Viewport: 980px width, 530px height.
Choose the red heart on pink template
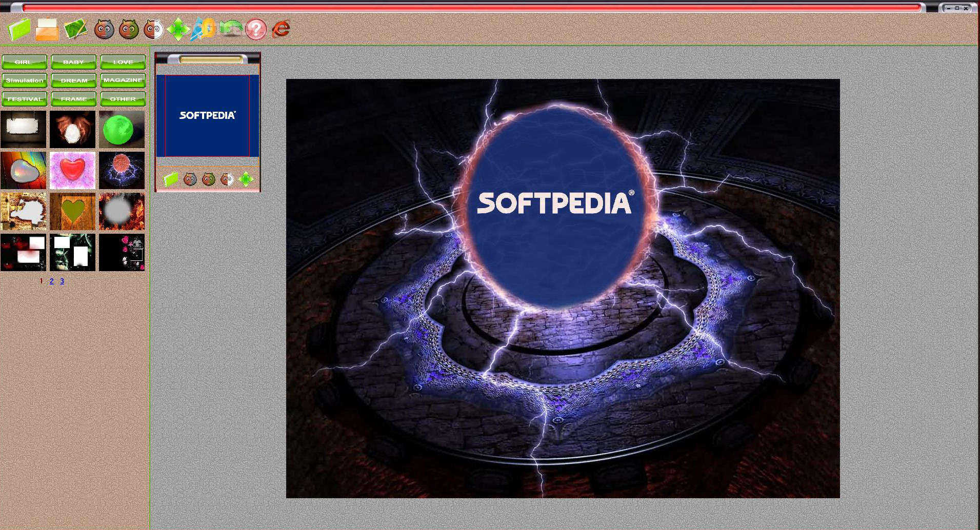click(x=72, y=170)
